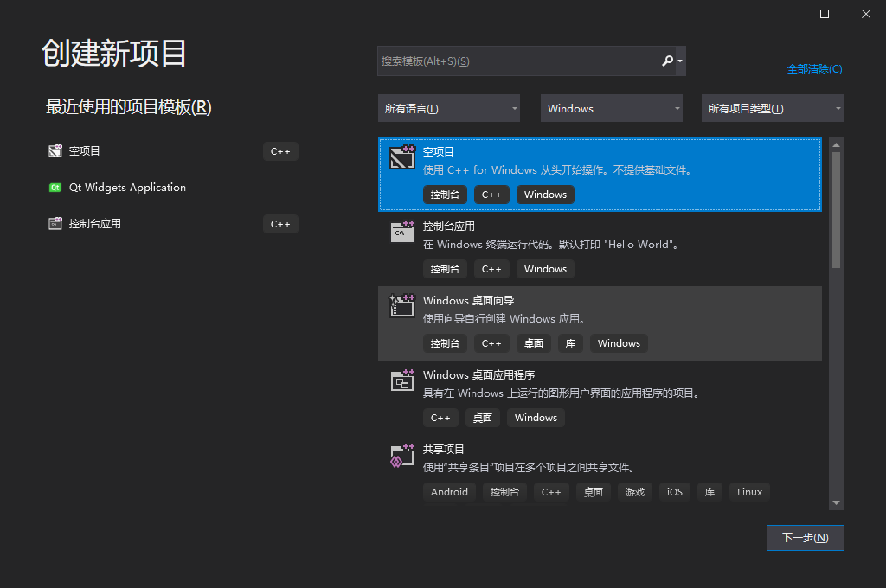The height and width of the screenshot is (588, 886).
Task: Click the scroll up arrow of template list
Action: [837, 145]
